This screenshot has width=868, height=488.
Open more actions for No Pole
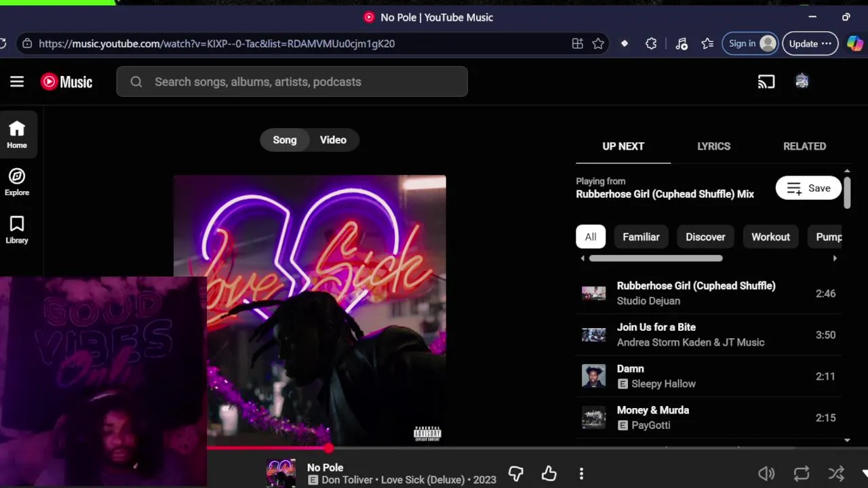(581, 473)
